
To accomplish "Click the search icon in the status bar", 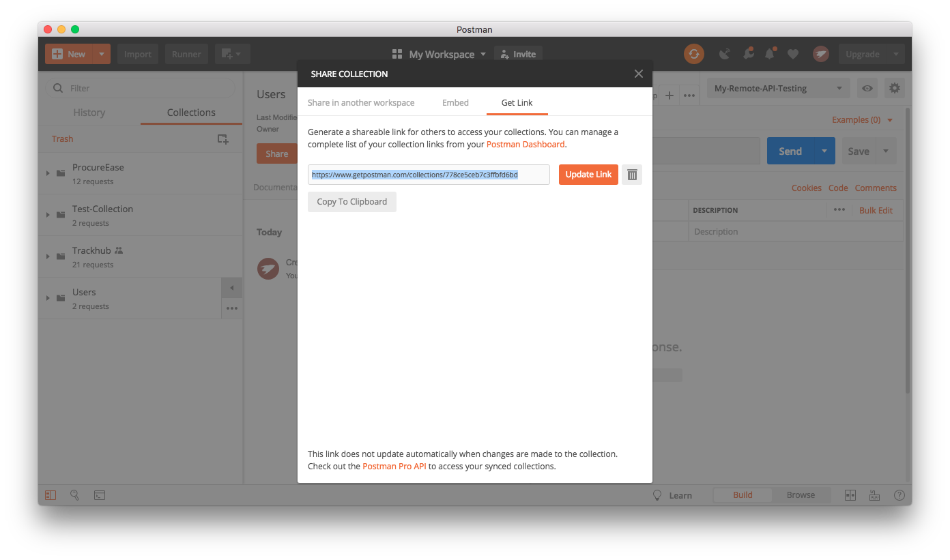I will click(74, 495).
